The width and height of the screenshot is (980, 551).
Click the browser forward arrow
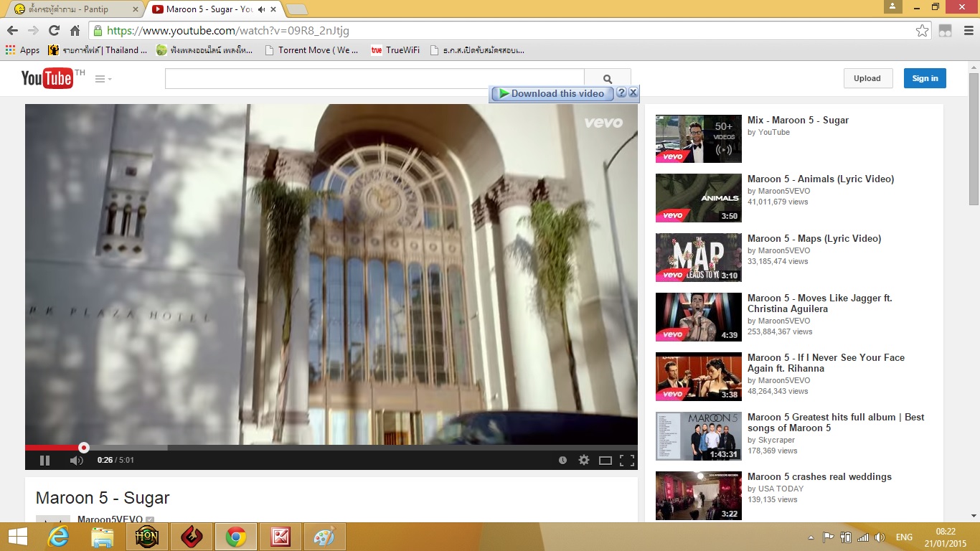coord(33,30)
